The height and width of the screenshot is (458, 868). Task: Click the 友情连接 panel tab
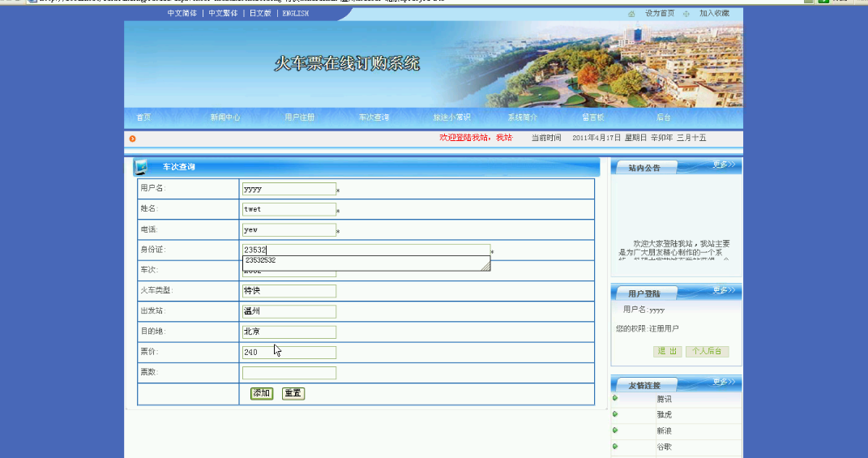tap(644, 386)
